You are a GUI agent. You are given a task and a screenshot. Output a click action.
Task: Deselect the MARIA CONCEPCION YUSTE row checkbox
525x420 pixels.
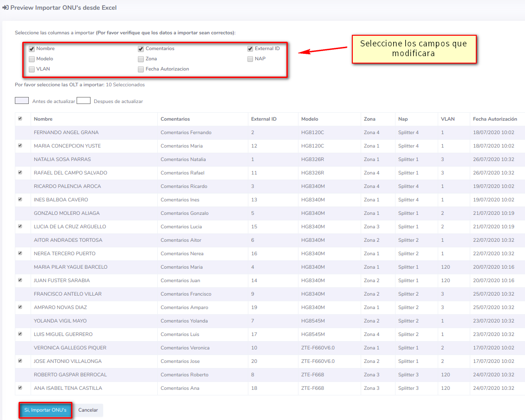click(x=20, y=146)
